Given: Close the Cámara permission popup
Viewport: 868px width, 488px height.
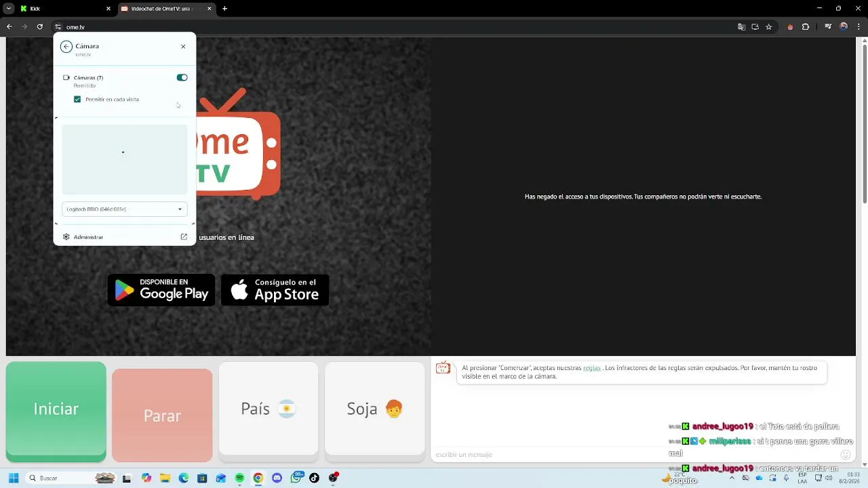Looking at the screenshot, I should 183,47.
